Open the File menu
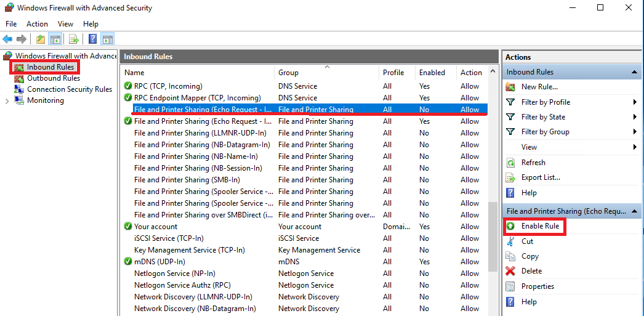644x316 pixels. click(11, 24)
